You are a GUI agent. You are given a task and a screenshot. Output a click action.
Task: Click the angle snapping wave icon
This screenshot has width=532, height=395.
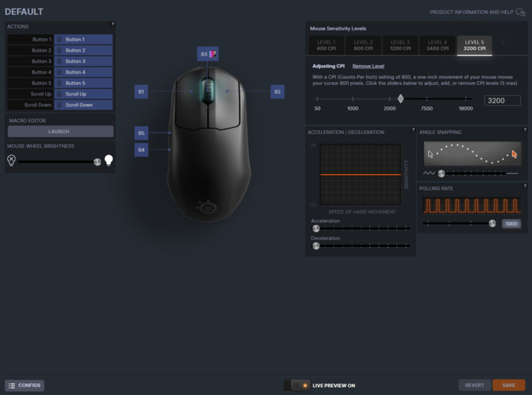430,173
